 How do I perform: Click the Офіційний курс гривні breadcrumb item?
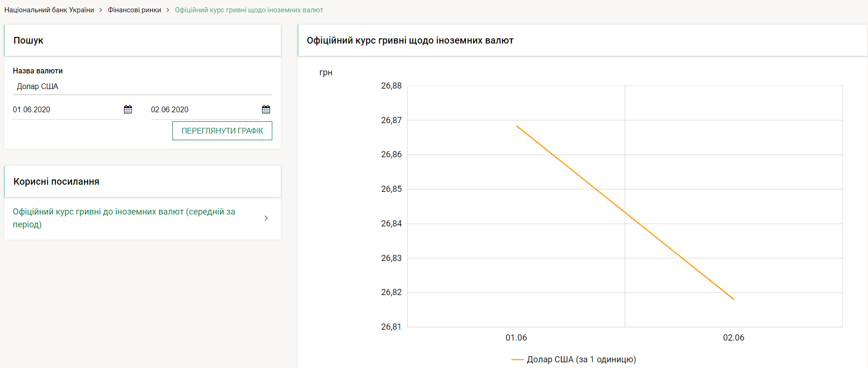point(249,10)
